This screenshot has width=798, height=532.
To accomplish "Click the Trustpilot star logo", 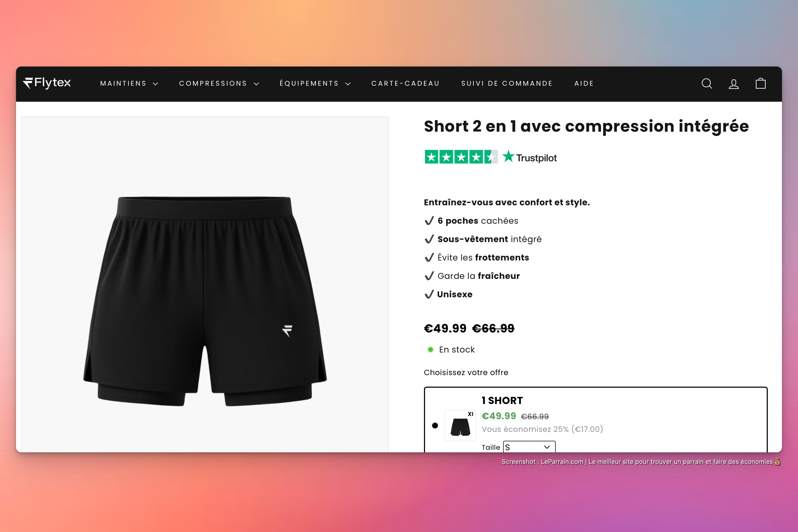I will point(529,157).
